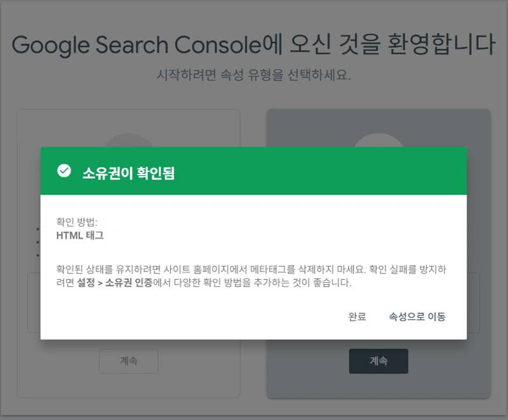The image size is (508, 420).
Task: Click the outlined 계속 button in the left card
Action: point(129,361)
